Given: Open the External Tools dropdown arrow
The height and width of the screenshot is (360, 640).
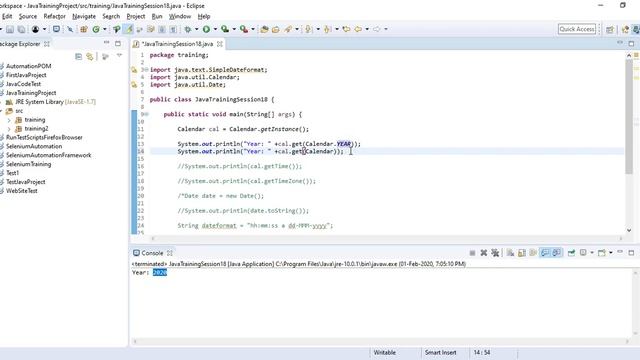Looking at the screenshot, I should coord(253,29).
